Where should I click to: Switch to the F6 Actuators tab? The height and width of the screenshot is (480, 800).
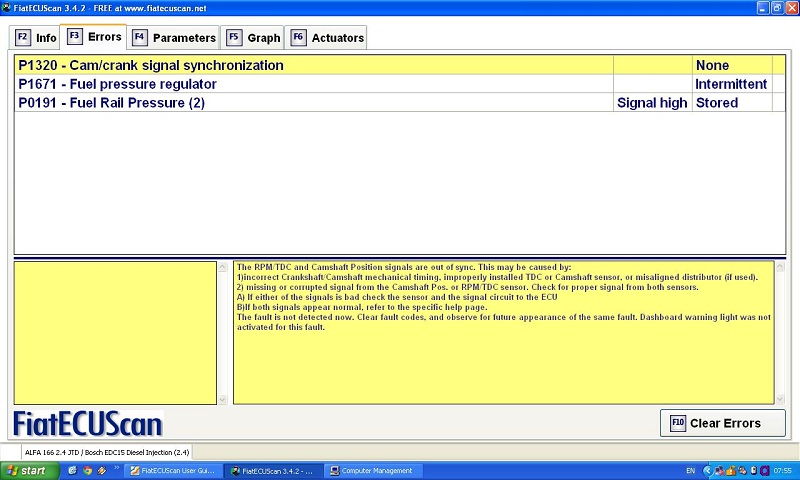327,38
